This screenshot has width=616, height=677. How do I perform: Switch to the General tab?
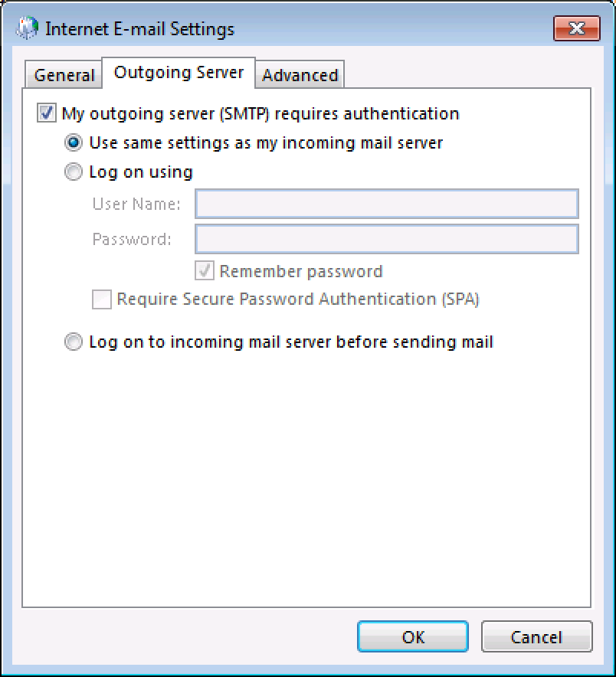[x=64, y=75]
